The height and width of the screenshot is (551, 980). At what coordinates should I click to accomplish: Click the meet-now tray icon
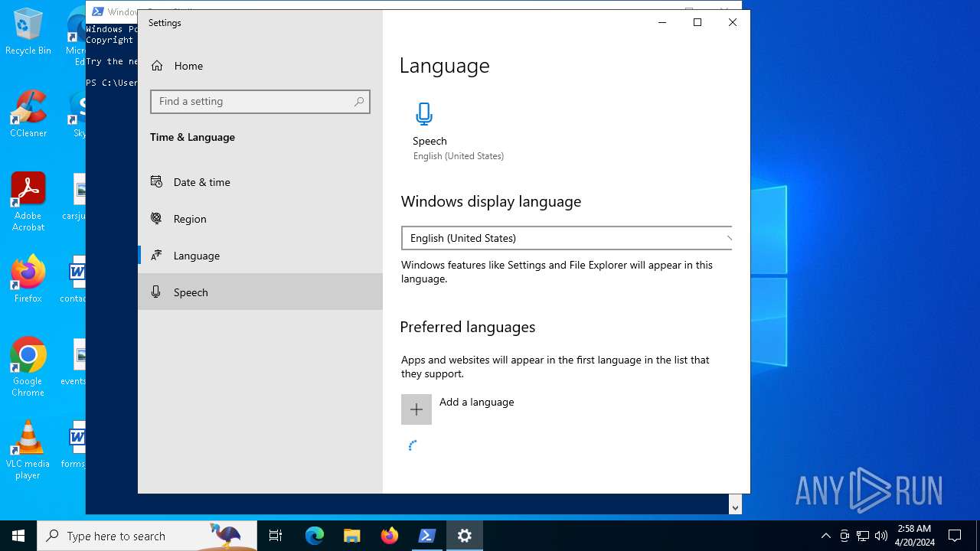point(844,536)
